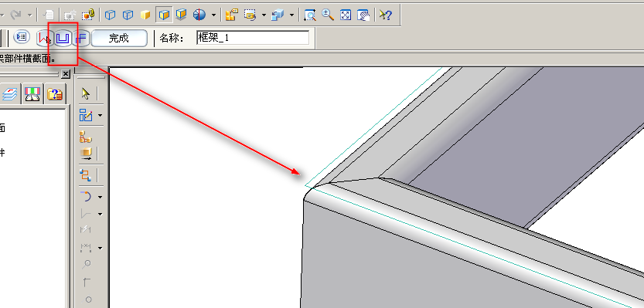Toggle shaded with visible edges cube
The width and height of the screenshot is (644, 308).
coord(164,15)
